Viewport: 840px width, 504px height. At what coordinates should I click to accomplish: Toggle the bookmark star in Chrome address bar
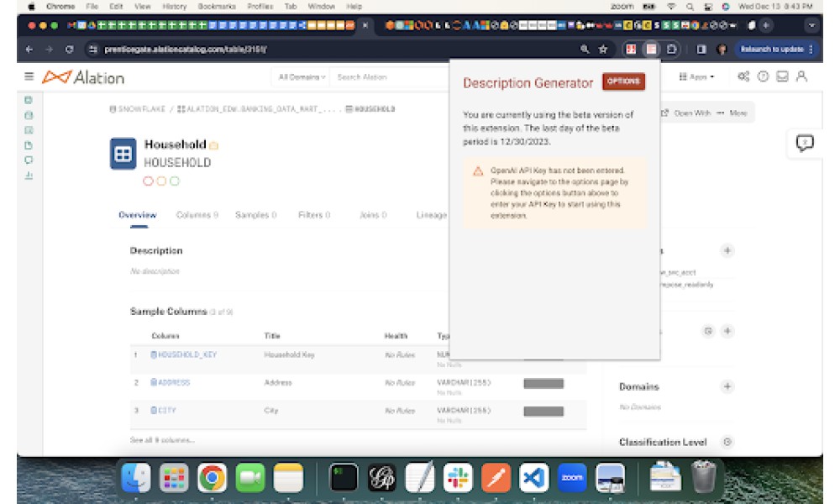(x=603, y=50)
